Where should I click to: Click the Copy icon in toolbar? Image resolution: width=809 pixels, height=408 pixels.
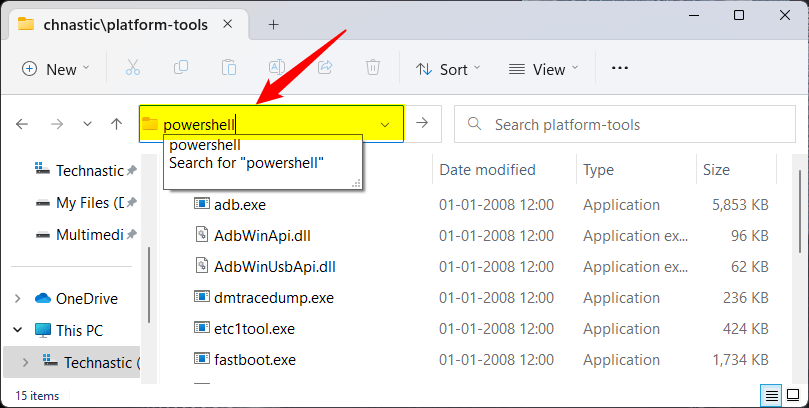pyautogui.click(x=181, y=69)
